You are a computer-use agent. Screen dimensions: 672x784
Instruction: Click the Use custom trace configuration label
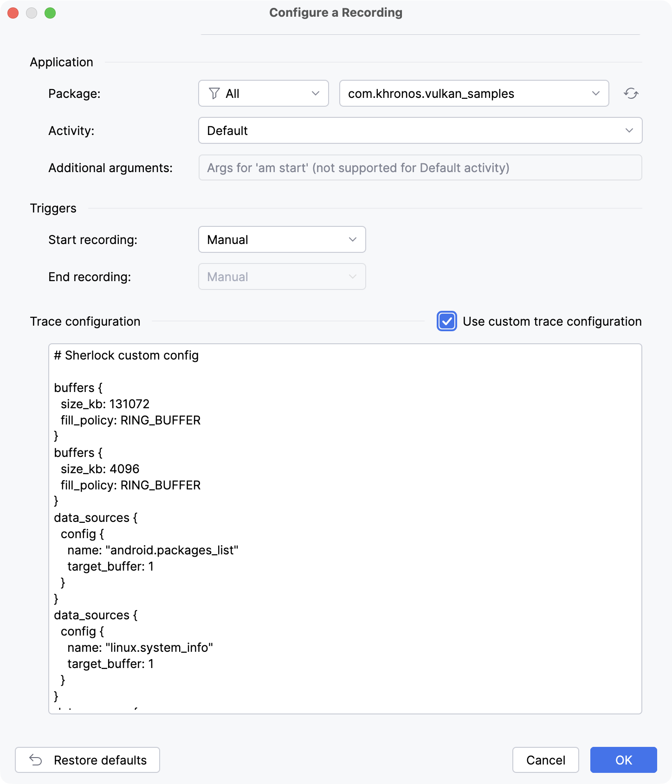(552, 321)
